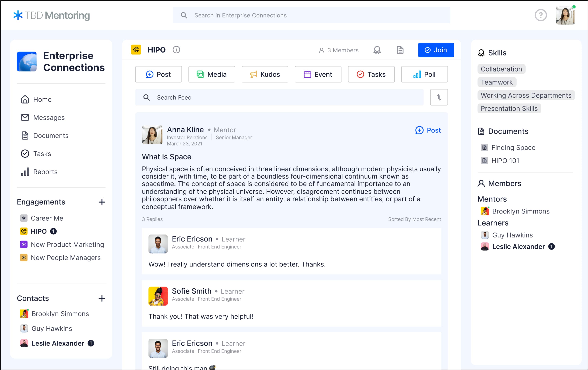Image resolution: width=588 pixels, height=370 pixels.
Task: Add a new contact with plus icon
Action: (x=102, y=298)
